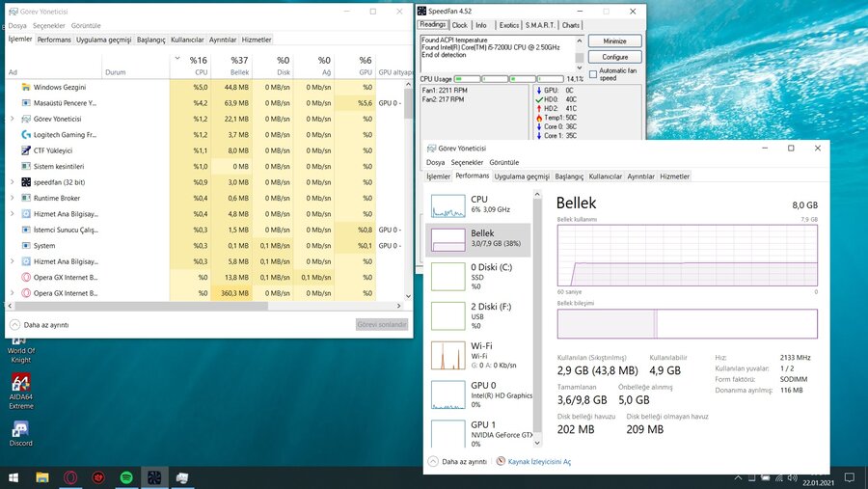The image size is (868, 489).
Task: Click the Masaüstü Pencere Yöneticisi process icon
Action: (26, 103)
